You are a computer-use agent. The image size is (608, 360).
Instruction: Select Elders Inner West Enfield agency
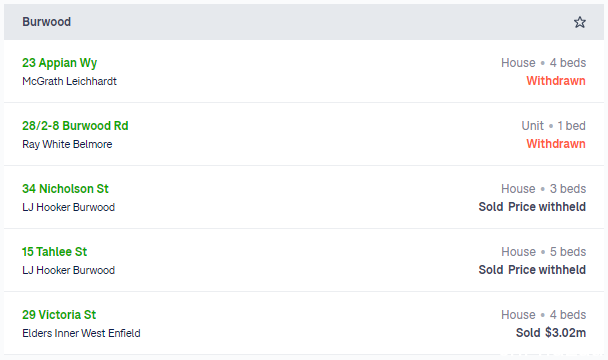click(81, 333)
